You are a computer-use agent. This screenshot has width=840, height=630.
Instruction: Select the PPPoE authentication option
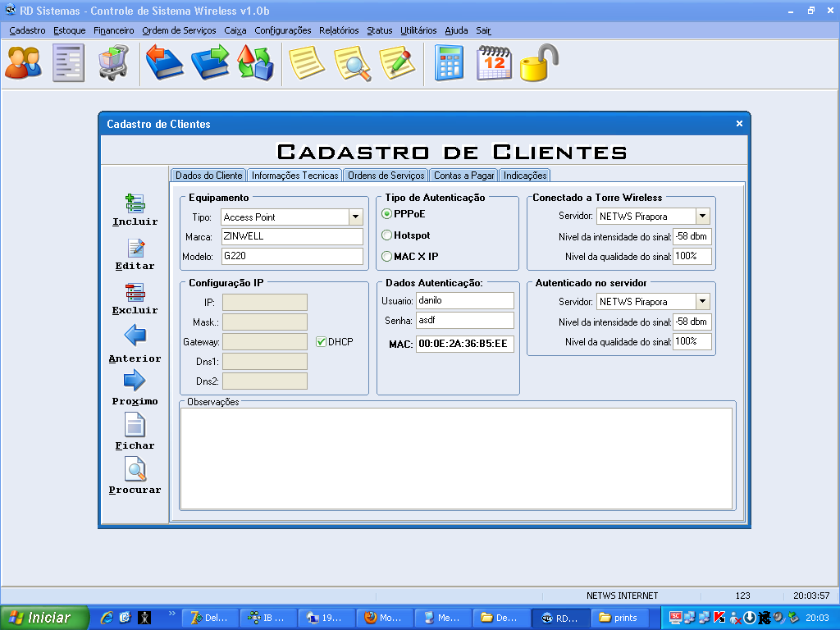point(387,214)
